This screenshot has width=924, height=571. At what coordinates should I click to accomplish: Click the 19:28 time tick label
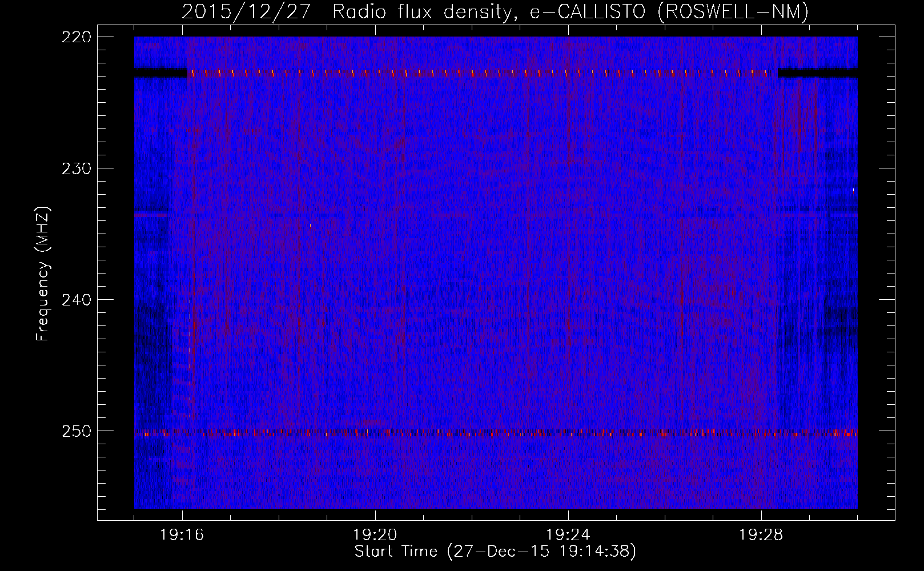[x=761, y=534]
